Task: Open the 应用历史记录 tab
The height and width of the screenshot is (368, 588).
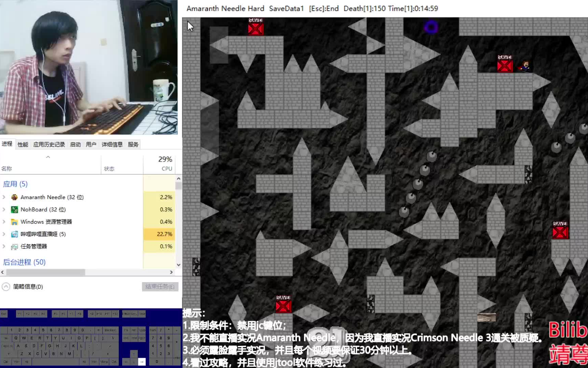Action: 49,144
